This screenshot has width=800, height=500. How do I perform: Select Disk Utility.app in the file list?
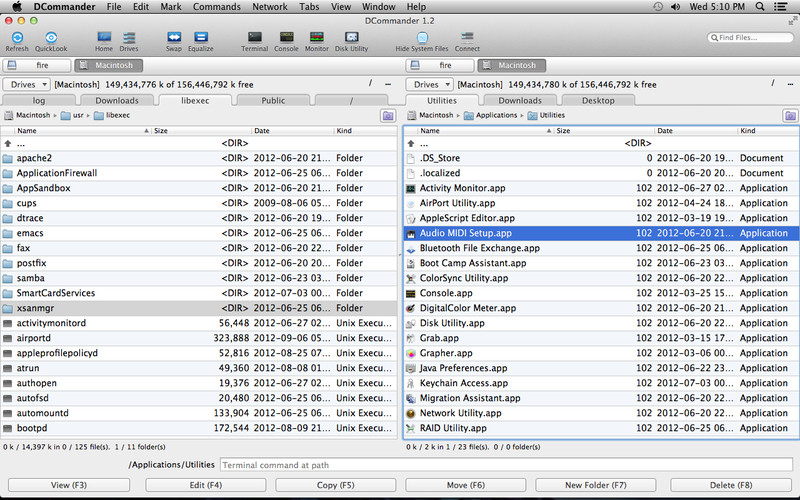(452, 323)
